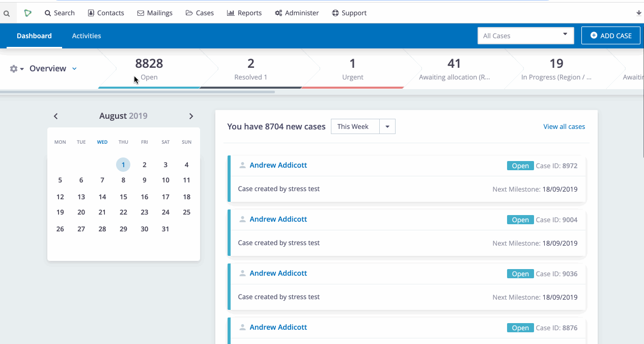644x344 pixels.
Task: Open the Support menu
Action: (x=349, y=13)
